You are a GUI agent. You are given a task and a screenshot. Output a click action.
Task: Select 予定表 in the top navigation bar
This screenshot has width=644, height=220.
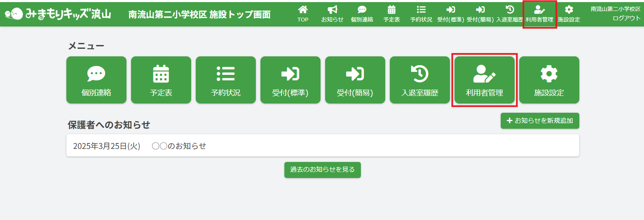pos(392,14)
